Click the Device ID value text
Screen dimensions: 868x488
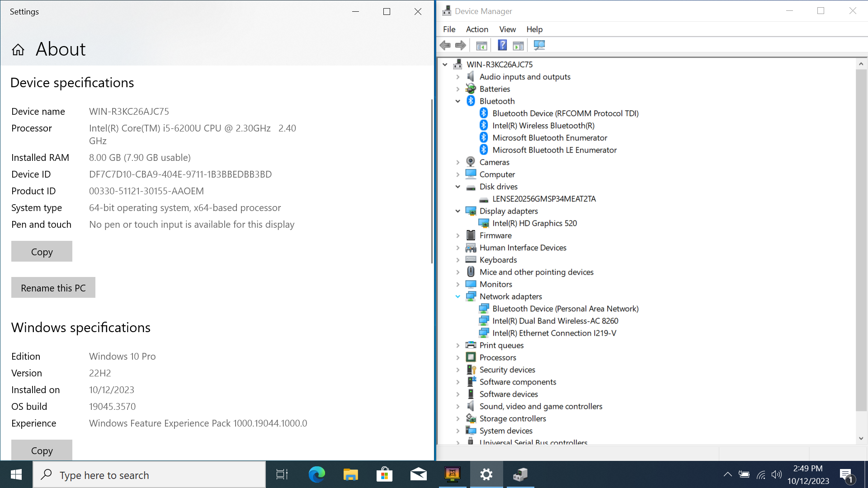coord(180,174)
